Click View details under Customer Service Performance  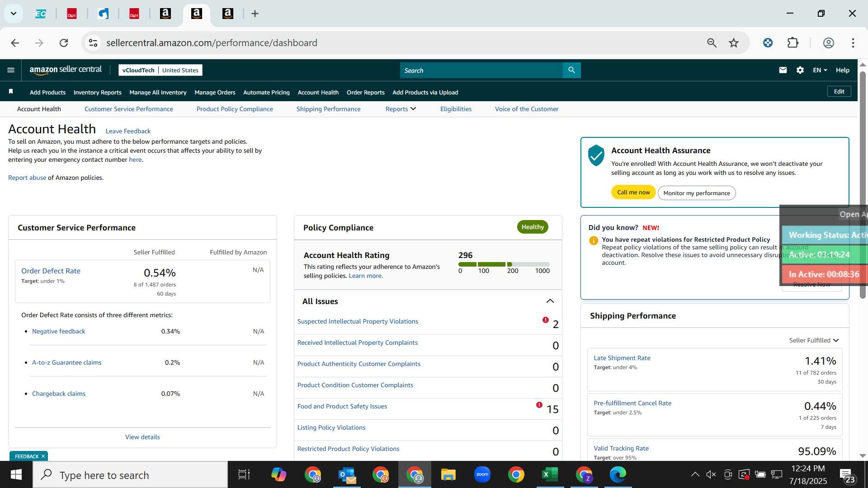pos(142,437)
